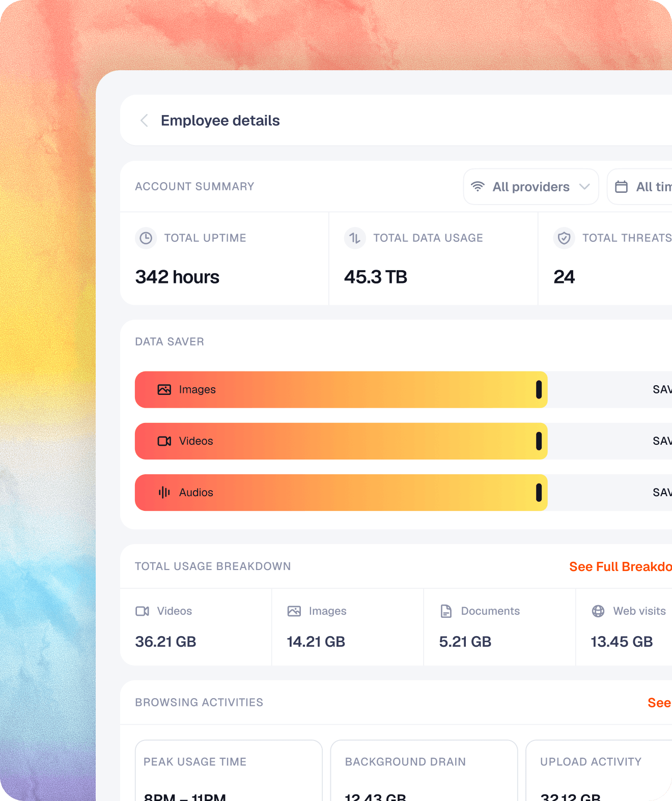Click the Total Data Usage label
This screenshot has width=672, height=801.
pyautogui.click(x=428, y=238)
